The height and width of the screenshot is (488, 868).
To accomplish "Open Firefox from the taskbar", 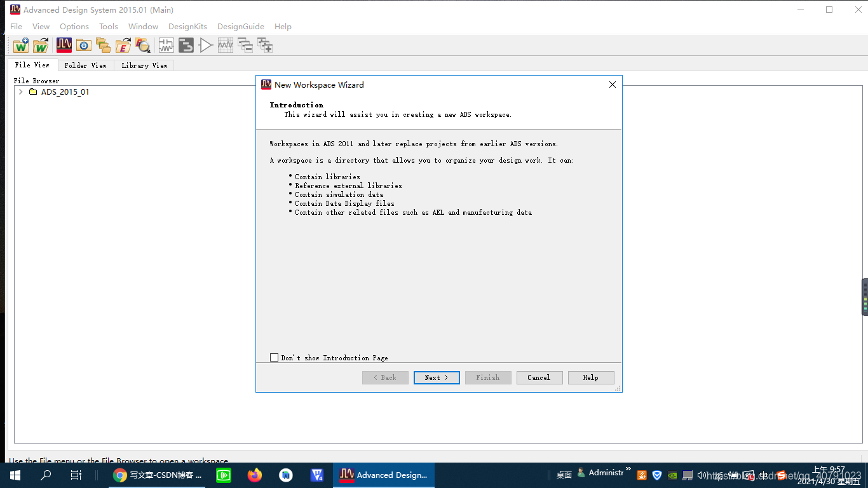I will point(255,475).
